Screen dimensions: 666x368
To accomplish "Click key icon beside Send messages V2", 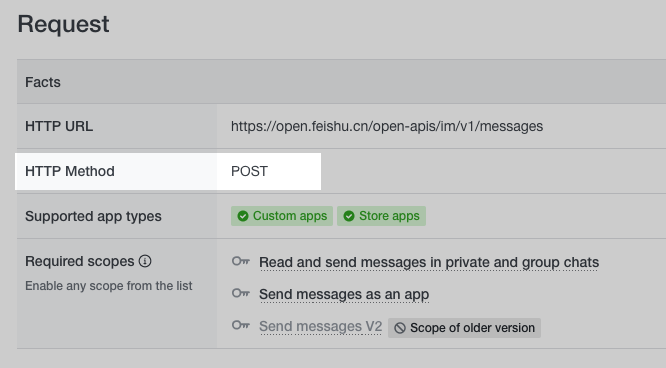I will coord(241,326).
